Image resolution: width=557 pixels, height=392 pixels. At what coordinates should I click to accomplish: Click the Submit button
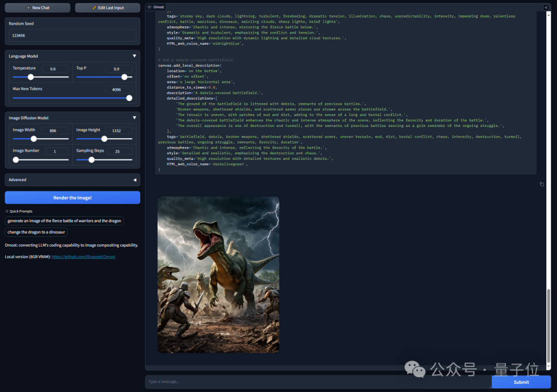click(521, 382)
